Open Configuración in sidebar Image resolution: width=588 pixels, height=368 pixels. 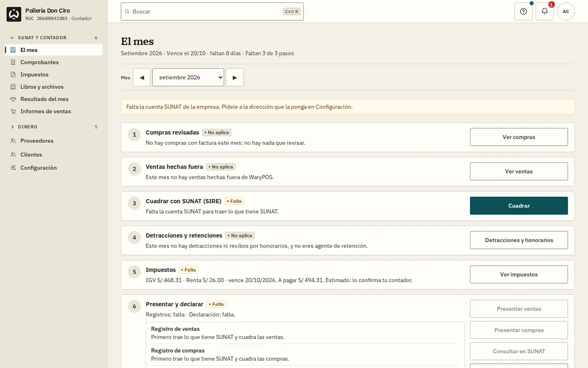coord(54,168)
